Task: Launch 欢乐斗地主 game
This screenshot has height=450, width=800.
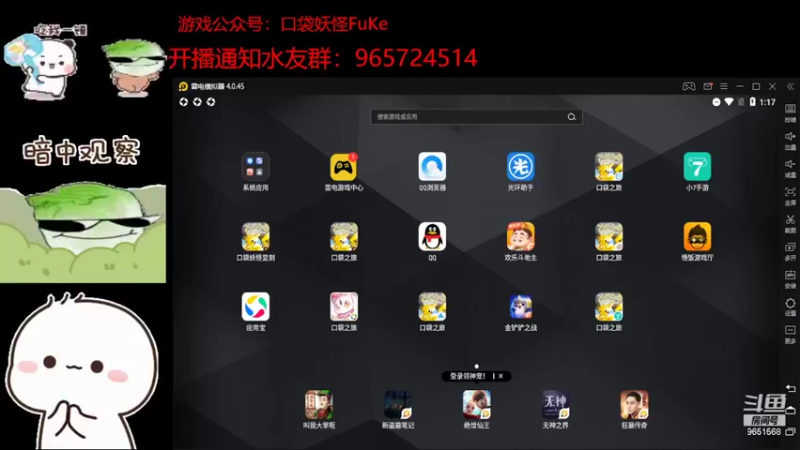Action: pos(520,237)
